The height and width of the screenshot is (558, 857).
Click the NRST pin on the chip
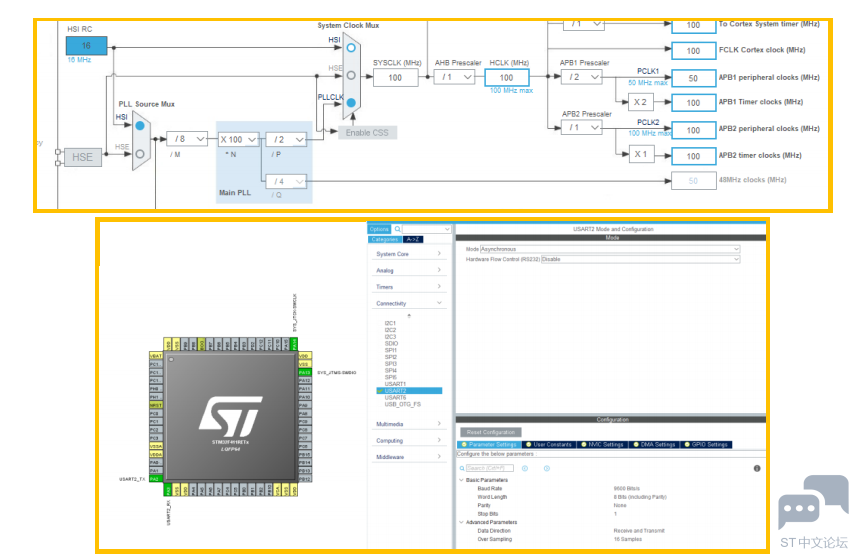(156, 405)
